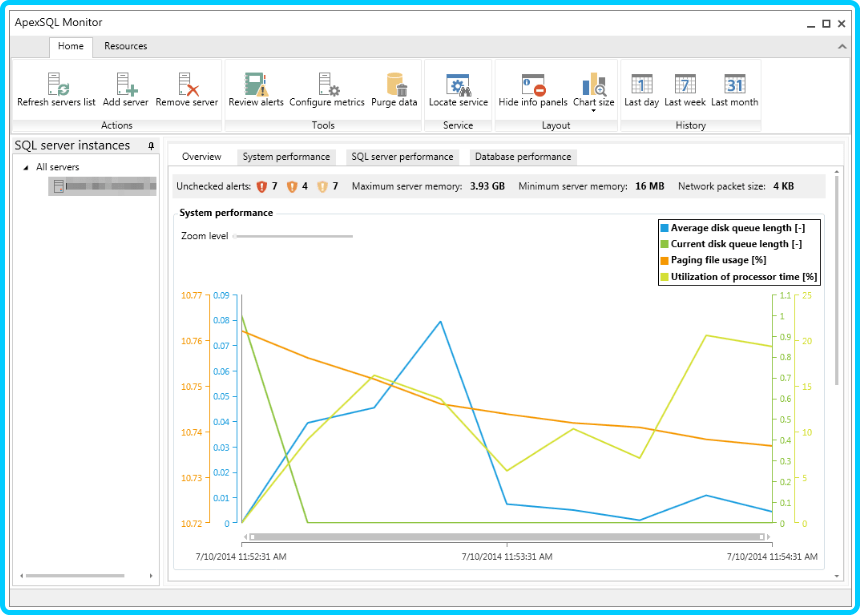
Task: Click the Minimum server memory value 16 MB
Action: point(649,187)
